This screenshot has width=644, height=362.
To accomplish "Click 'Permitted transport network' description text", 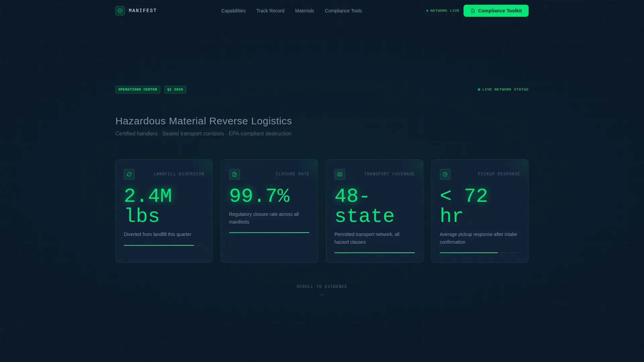I will coord(367,238).
